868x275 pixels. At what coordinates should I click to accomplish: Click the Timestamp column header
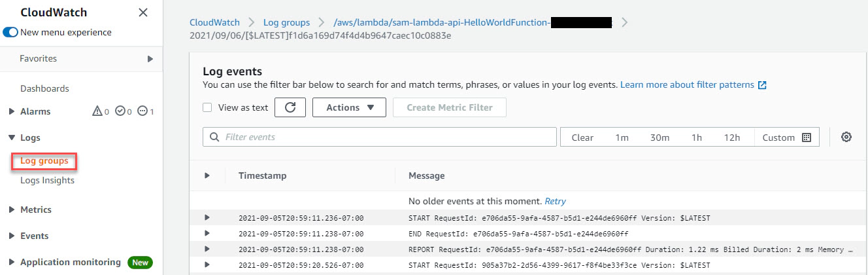tap(262, 175)
